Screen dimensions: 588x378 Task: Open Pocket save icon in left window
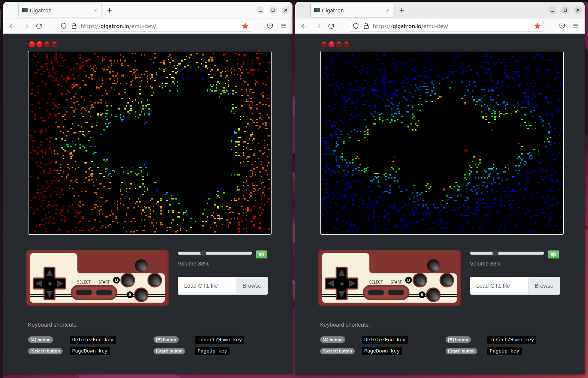click(270, 26)
